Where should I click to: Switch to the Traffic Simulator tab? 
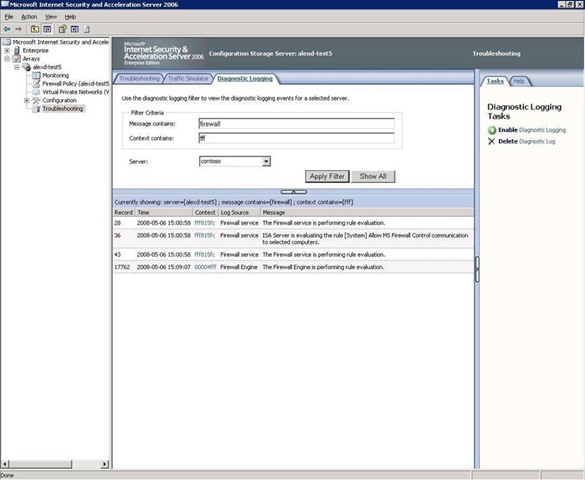tap(188, 78)
